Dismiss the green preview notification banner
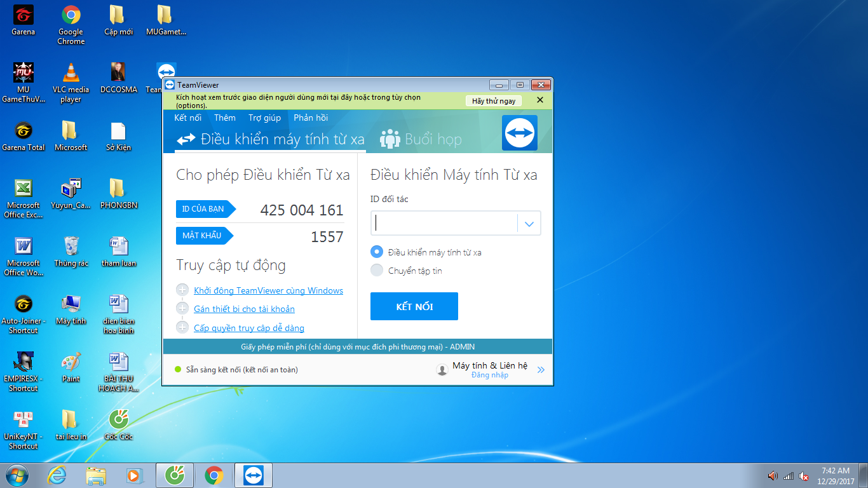Viewport: 868px width, 488px height. (540, 100)
